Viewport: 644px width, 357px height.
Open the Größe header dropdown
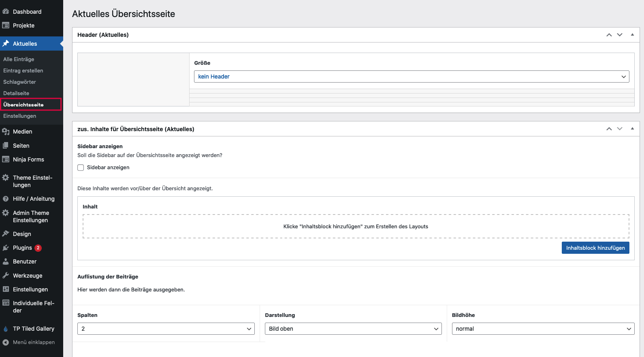(412, 76)
